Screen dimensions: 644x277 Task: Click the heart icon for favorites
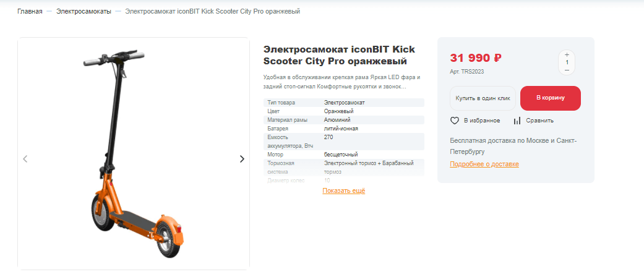click(x=455, y=121)
